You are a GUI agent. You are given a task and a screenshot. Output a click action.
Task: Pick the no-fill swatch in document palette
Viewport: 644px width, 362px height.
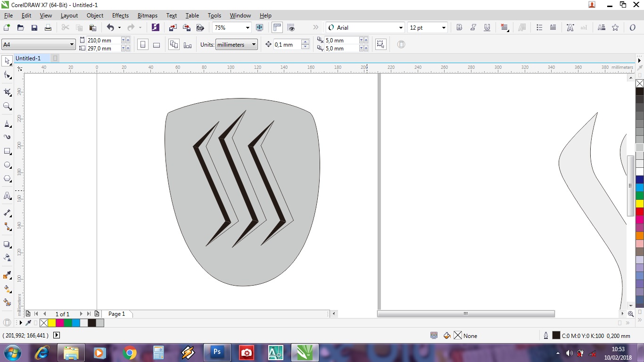tap(44, 323)
